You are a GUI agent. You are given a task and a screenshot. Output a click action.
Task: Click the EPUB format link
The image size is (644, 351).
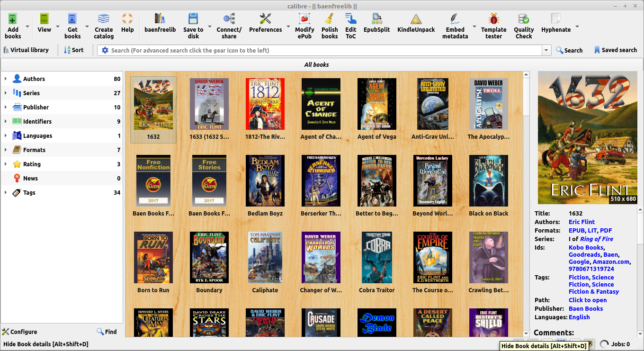(576, 230)
